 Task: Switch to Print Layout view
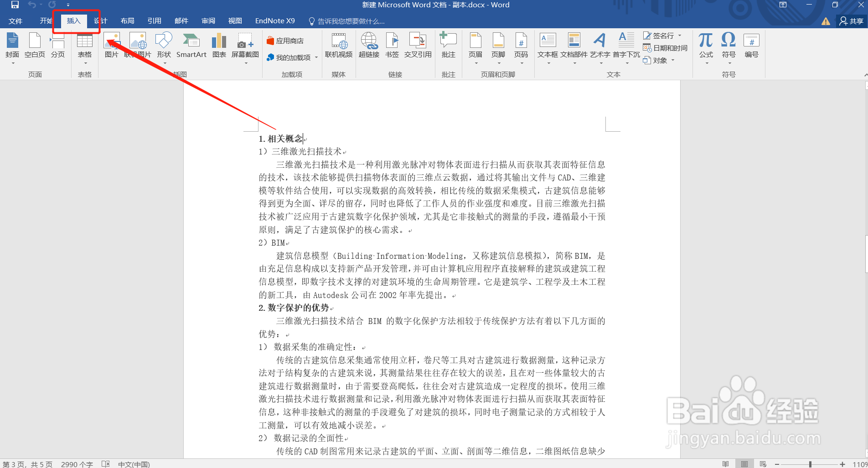[x=744, y=464]
